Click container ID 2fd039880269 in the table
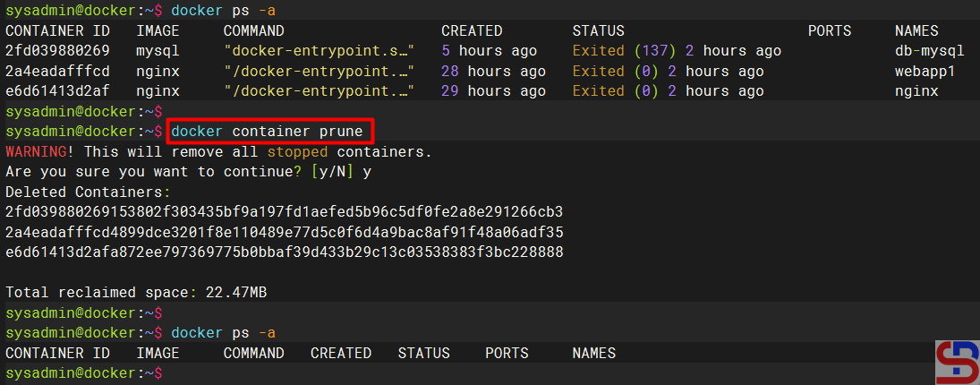The height and width of the screenshot is (385, 980). pyautogui.click(x=57, y=51)
